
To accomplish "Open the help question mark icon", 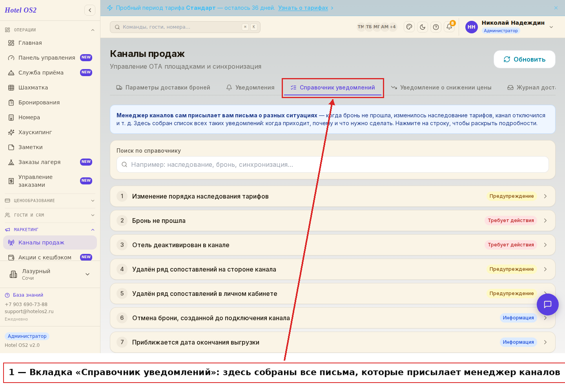I will coord(436,27).
